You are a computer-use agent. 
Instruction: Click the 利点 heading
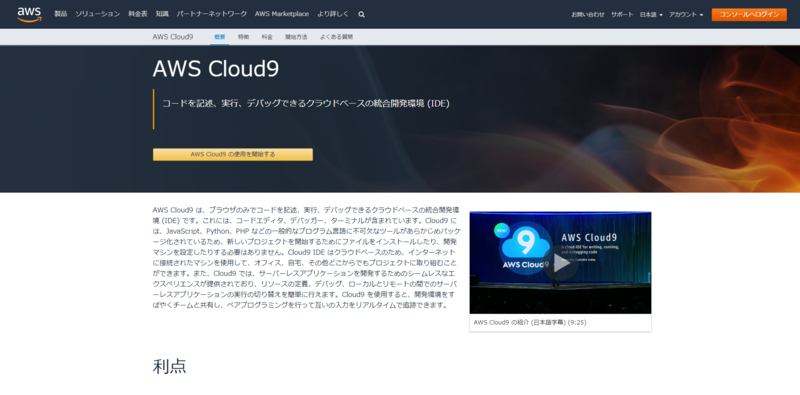(x=169, y=366)
